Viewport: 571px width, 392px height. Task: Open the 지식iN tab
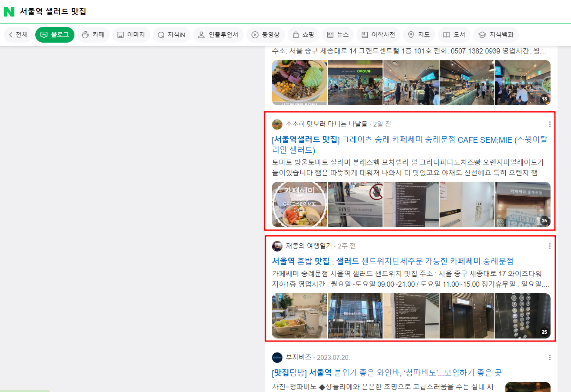[171, 35]
